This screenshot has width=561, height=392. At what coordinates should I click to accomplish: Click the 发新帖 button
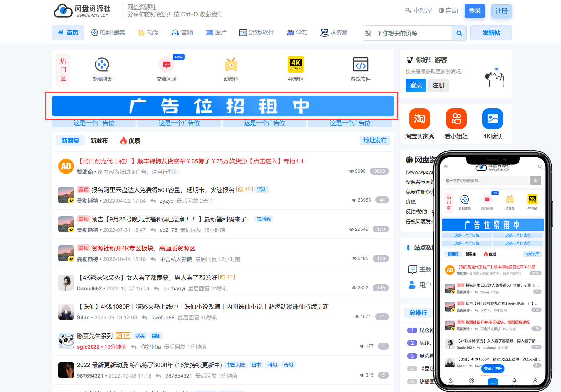[x=491, y=33]
